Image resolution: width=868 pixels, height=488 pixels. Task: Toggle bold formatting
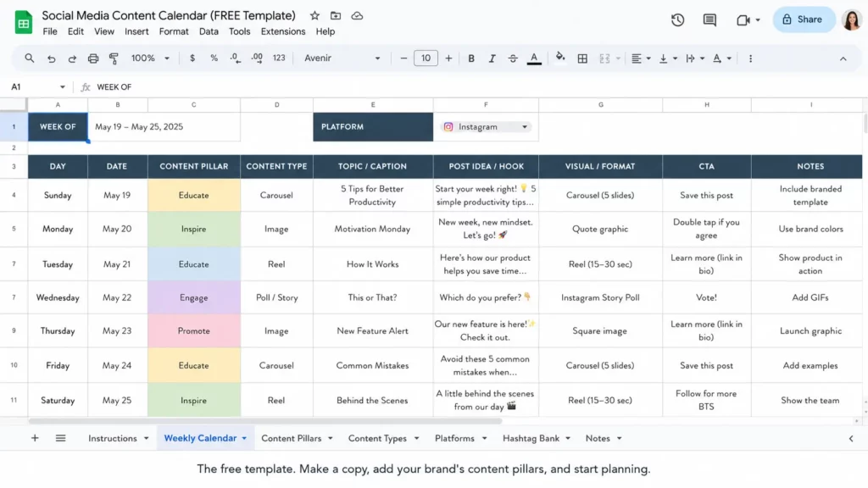pos(471,58)
